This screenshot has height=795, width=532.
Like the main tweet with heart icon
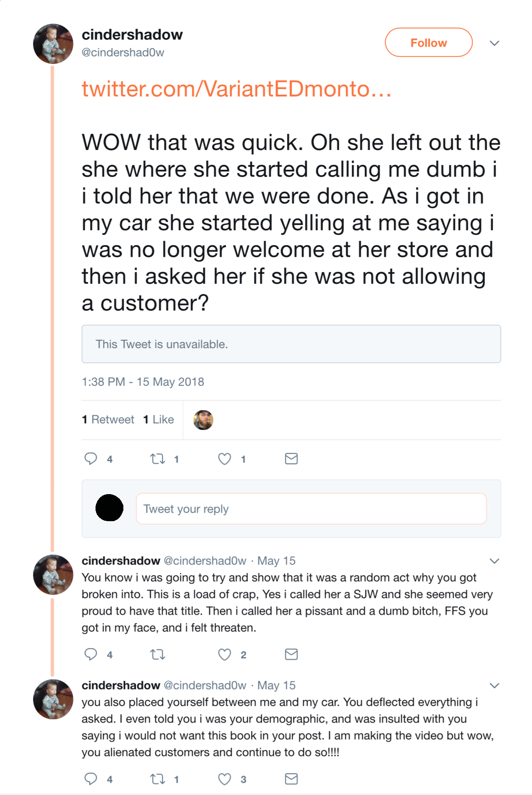(224, 459)
